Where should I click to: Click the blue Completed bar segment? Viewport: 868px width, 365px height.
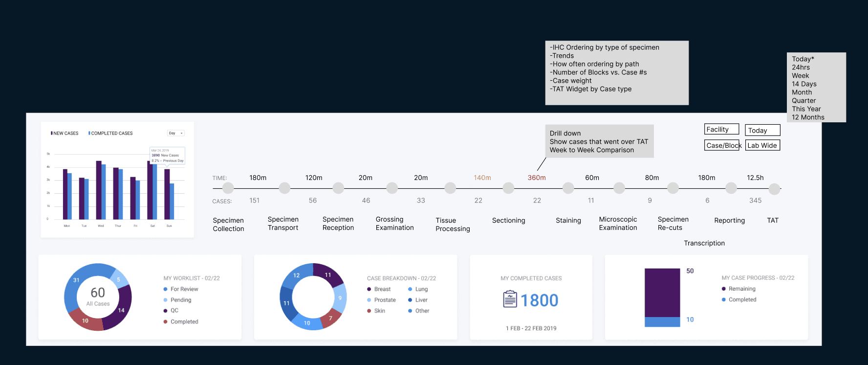click(x=662, y=322)
